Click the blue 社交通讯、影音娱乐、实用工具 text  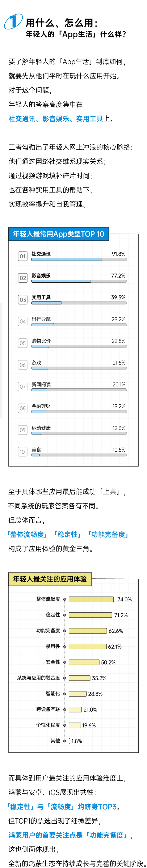(56, 119)
